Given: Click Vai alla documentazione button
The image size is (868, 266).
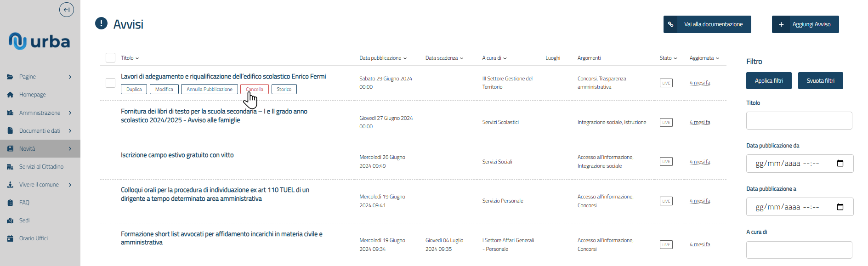Looking at the screenshot, I should point(707,24).
